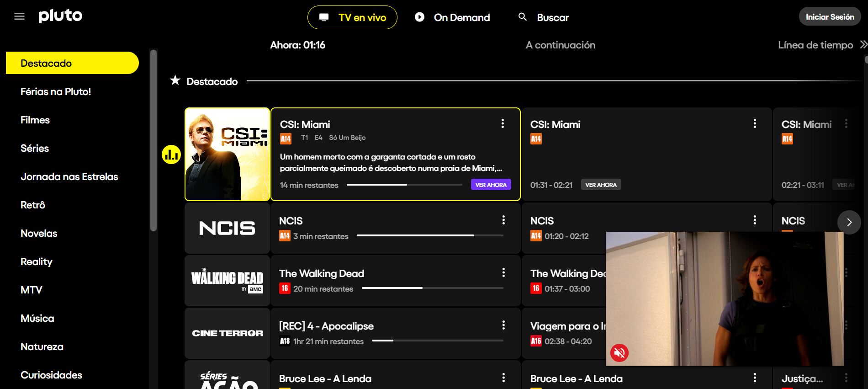Open options for [REC] 4 - Apocalipse
868x389 pixels.
[503, 325]
